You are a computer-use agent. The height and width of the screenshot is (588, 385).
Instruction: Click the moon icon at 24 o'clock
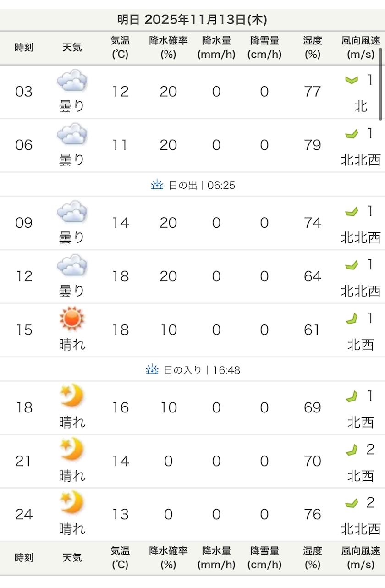click(x=72, y=503)
